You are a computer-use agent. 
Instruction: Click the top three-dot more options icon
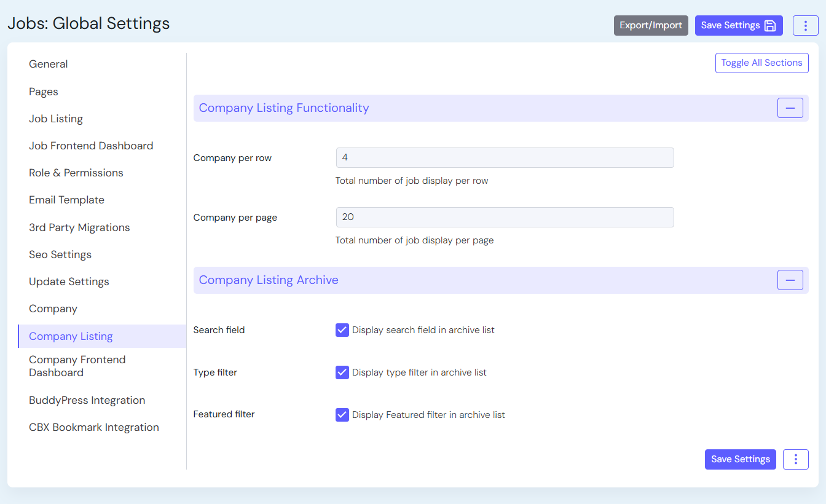(x=805, y=26)
